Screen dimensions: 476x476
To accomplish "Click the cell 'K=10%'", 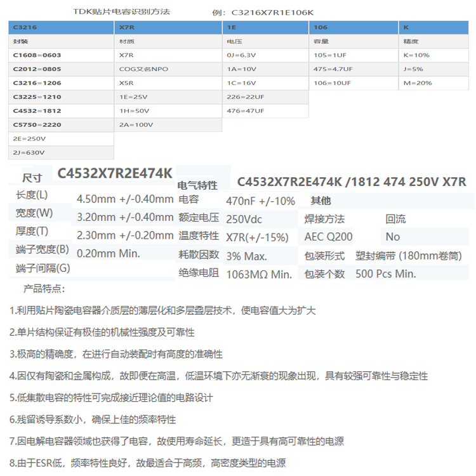I will (434, 55).
